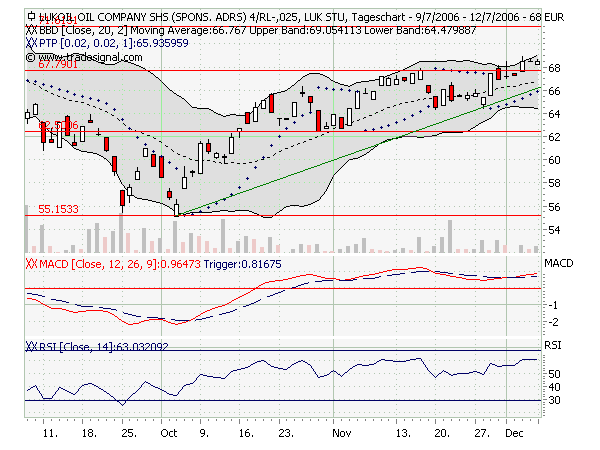Click the 56 price axis label

(x=554, y=207)
